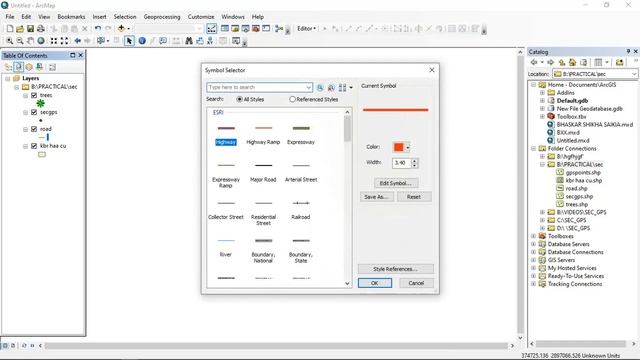Image resolution: width=640 pixels, height=360 pixels.
Task: Click the Reset button
Action: point(414,197)
